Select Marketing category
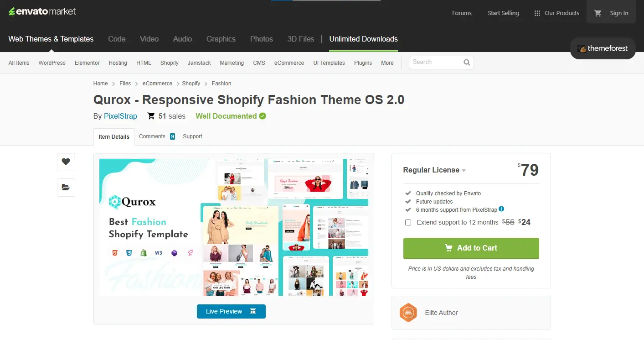This screenshot has height=340, width=644. pos(232,63)
